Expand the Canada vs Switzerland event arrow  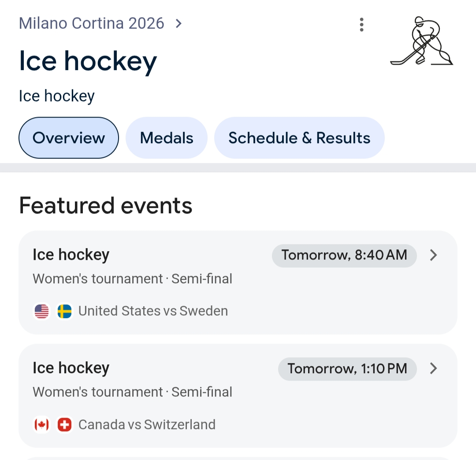pyautogui.click(x=434, y=368)
